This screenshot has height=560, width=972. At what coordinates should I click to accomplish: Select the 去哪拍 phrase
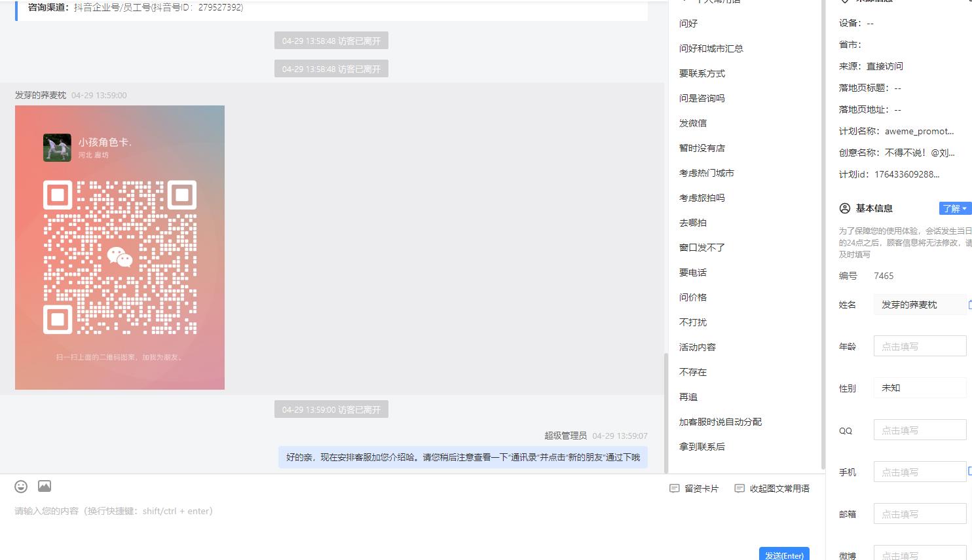693,223
